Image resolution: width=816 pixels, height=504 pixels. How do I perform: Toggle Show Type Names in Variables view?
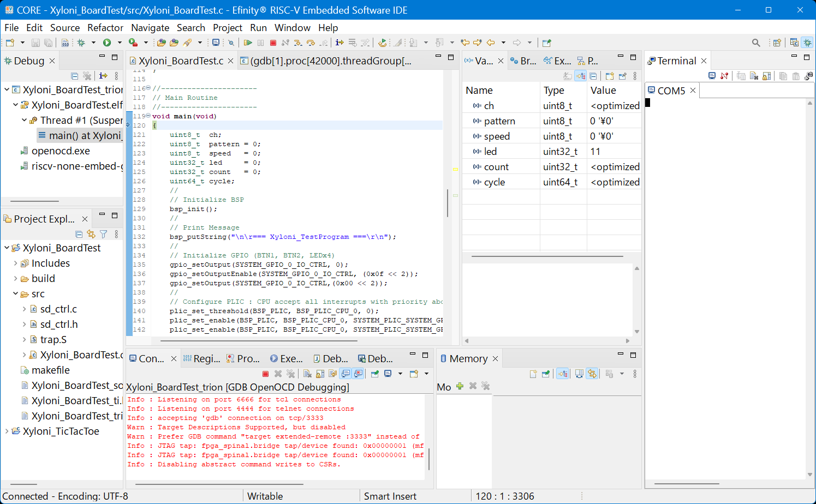(x=568, y=76)
